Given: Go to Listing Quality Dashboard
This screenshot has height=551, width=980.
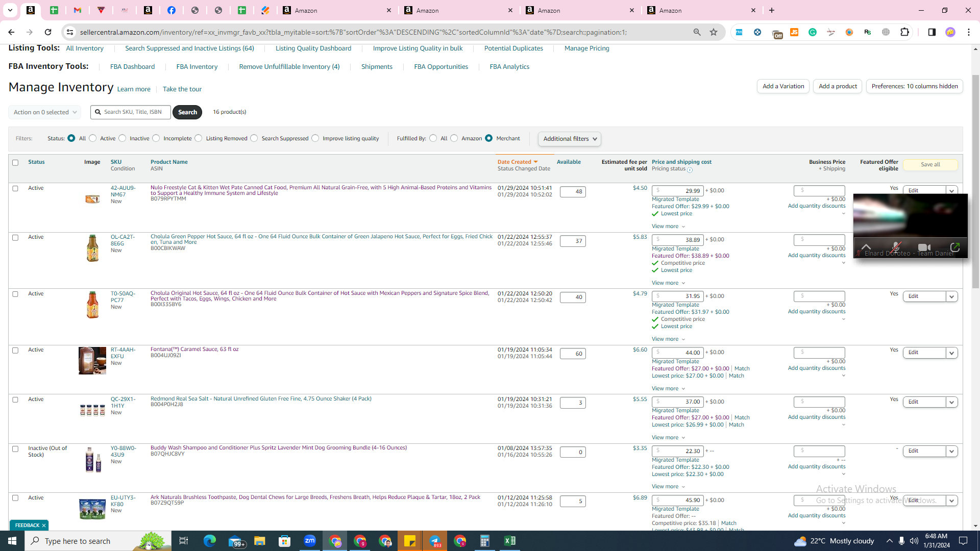Looking at the screenshot, I should point(313,48).
